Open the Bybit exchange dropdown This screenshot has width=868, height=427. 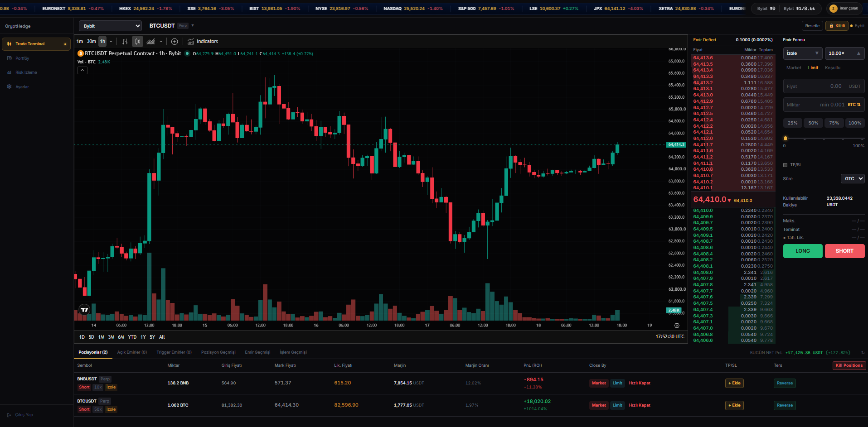(x=110, y=26)
